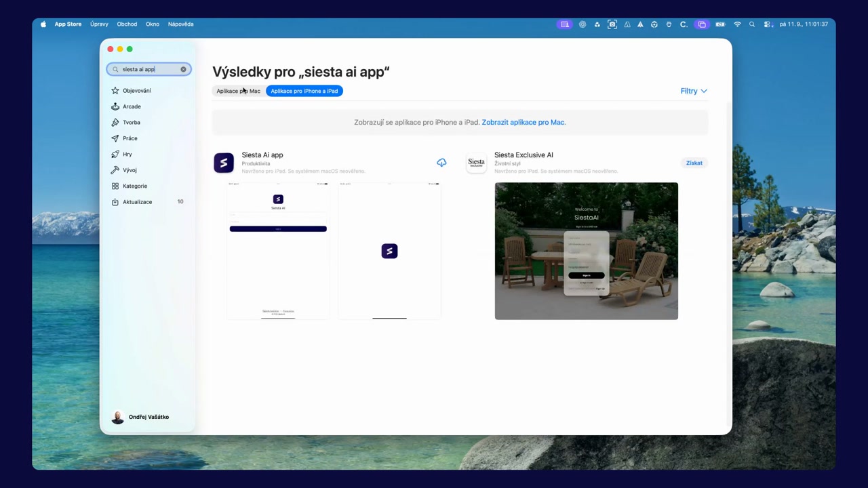Open the Obchod menu
Viewport: 868px width, 488px height.
[x=127, y=24]
